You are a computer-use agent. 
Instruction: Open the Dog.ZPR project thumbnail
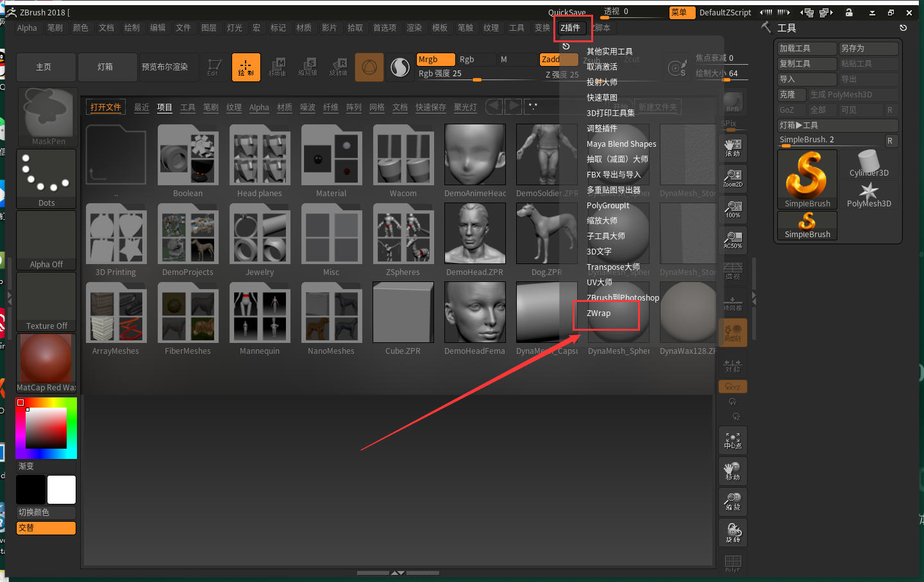547,233
